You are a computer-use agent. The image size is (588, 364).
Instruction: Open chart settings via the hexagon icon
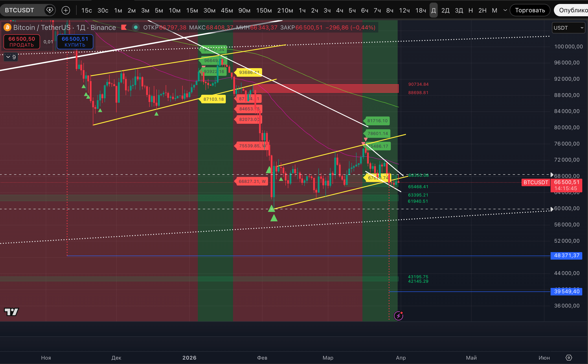click(x=569, y=357)
